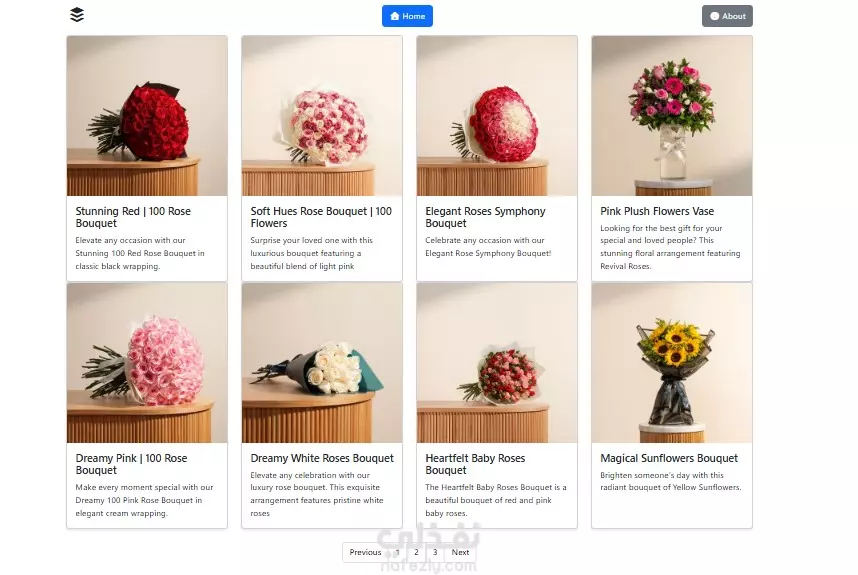Screen dimensions: 858x575
Task: Open the Pink Plush Flowers Vase image
Action: pos(672,116)
